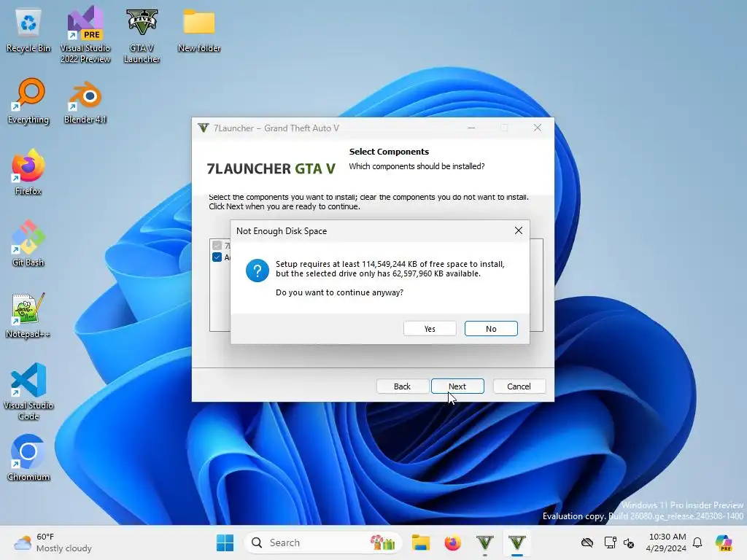747x560 pixels.
Task: Close the Not Enough Disk Space dialog
Action: (519, 230)
